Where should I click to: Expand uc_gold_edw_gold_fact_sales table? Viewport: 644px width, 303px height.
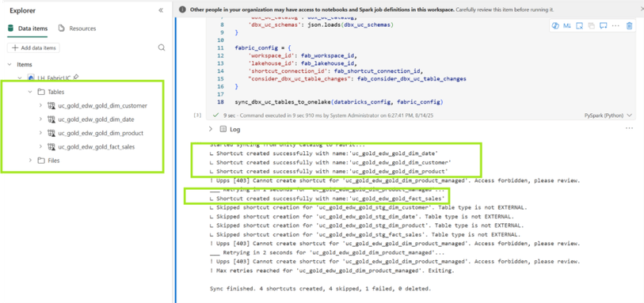(40, 146)
